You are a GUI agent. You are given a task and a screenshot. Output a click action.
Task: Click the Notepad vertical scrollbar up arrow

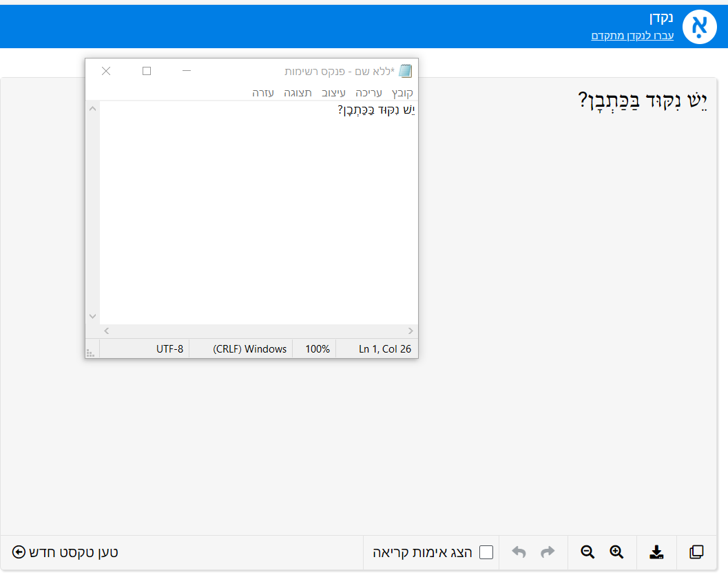click(92, 109)
